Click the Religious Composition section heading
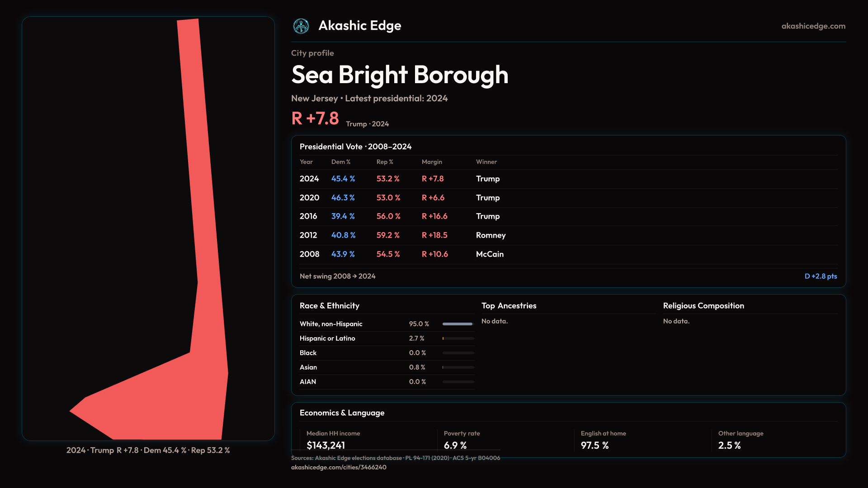This screenshot has width=868, height=488. (x=703, y=306)
